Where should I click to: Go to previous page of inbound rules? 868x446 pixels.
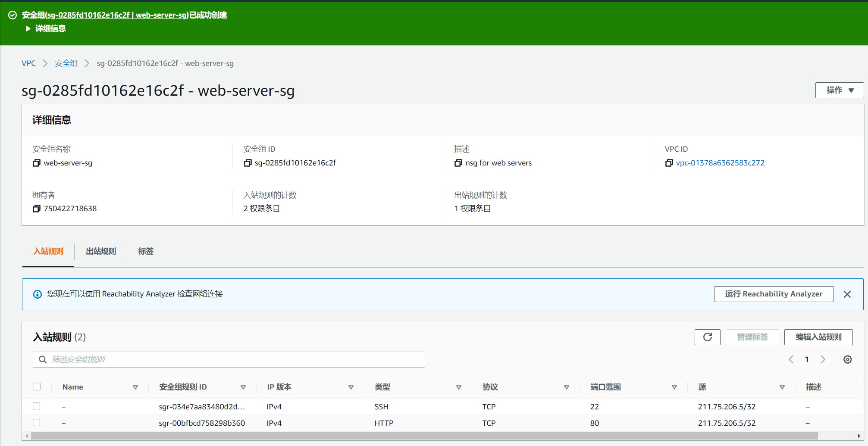coord(791,359)
